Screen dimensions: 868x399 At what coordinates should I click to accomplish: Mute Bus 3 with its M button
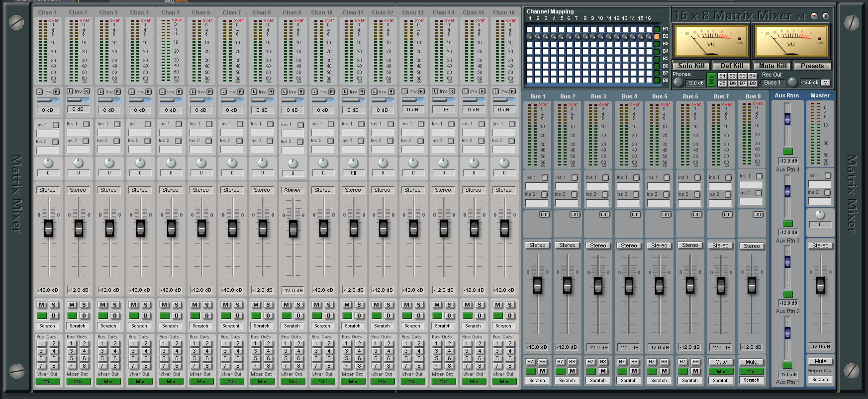click(x=603, y=371)
